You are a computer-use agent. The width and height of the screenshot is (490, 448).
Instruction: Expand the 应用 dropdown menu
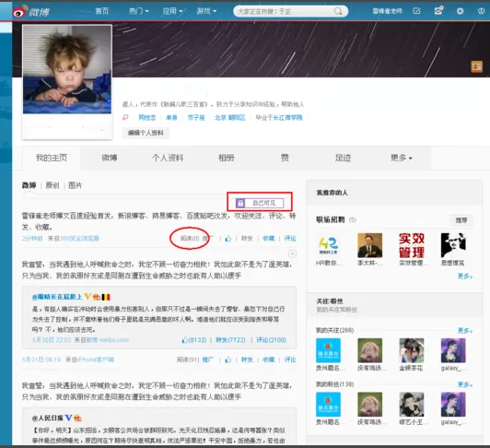coord(172,11)
